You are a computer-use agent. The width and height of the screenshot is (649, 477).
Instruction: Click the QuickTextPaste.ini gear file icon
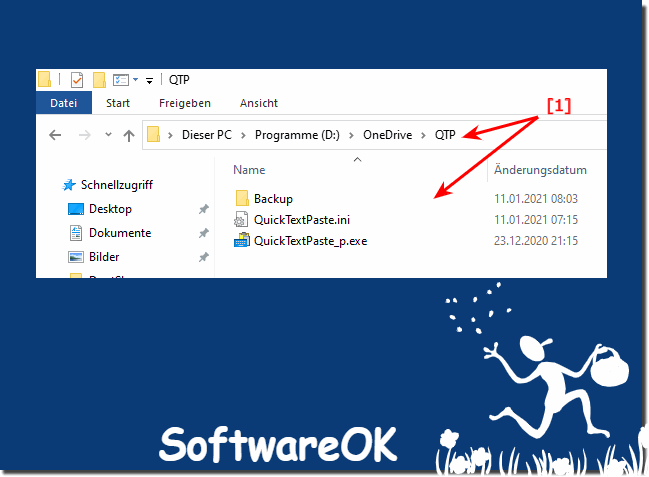click(241, 220)
